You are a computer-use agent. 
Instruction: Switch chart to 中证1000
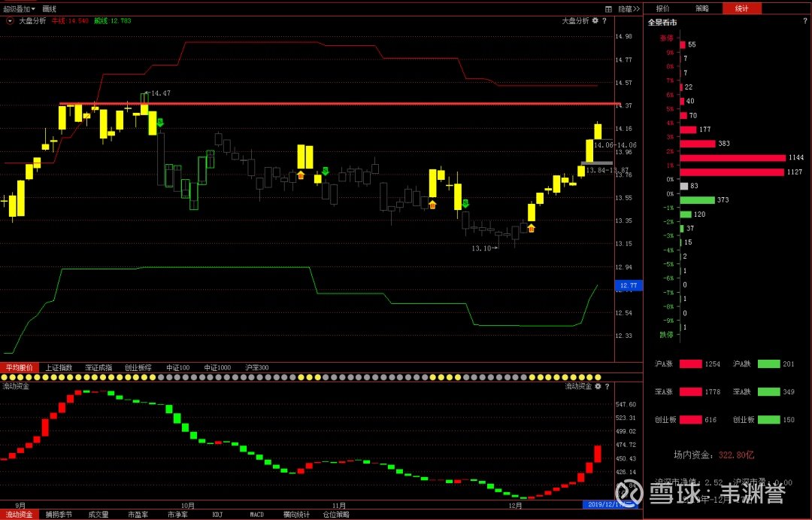(217, 367)
